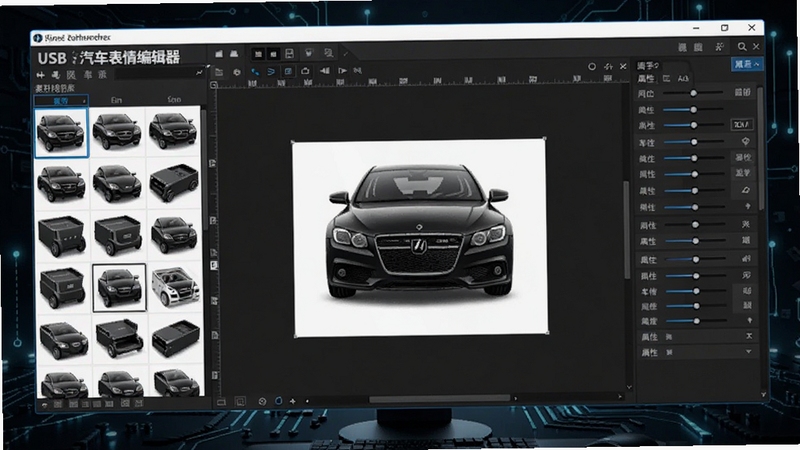Screen dimensions: 800x450
Task: Click the tools icon left of the search magnifier
Action: (x=720, y=47)
